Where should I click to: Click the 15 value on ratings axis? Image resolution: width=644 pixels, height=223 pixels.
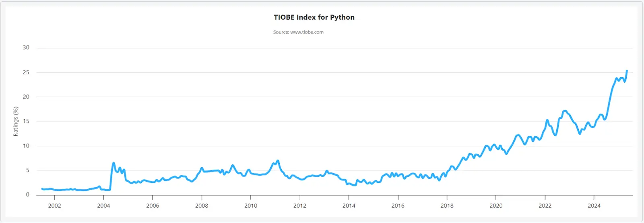pyautogui.click(x=26, y=121)
